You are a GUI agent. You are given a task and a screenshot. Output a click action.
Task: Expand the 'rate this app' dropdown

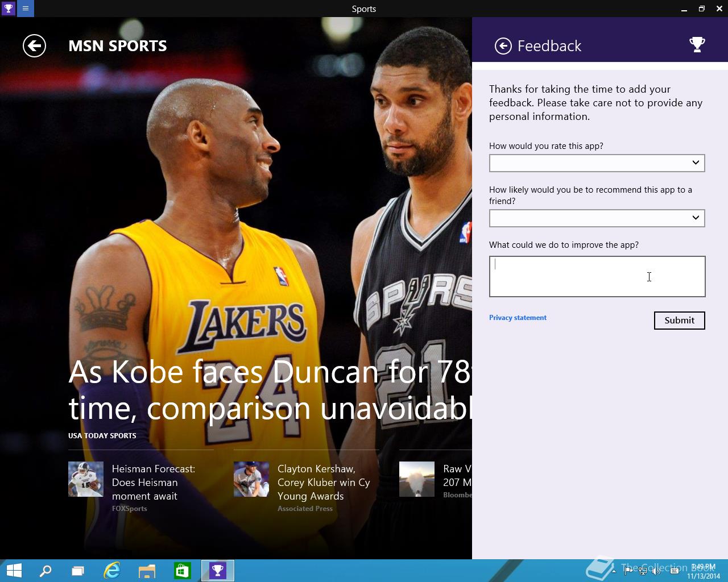597,163
